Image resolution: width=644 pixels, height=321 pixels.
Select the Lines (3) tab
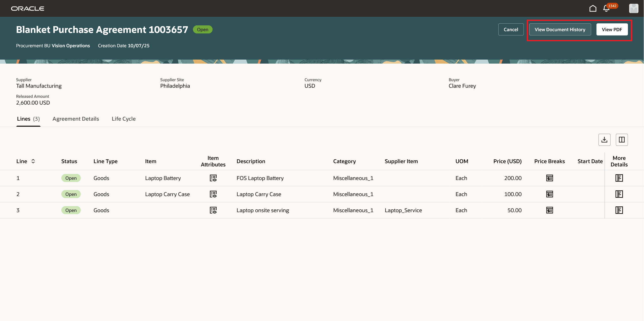tap(28, 119)
